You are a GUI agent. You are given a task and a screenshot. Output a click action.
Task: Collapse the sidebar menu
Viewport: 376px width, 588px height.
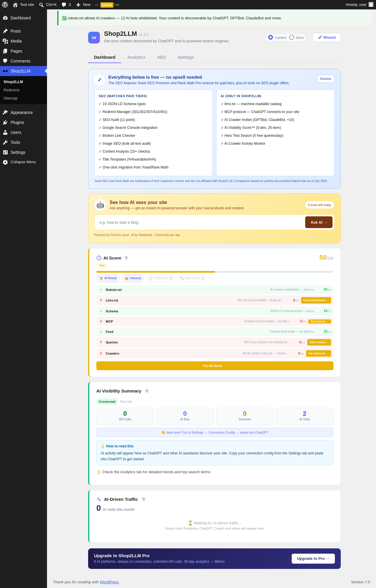[23, 162]
